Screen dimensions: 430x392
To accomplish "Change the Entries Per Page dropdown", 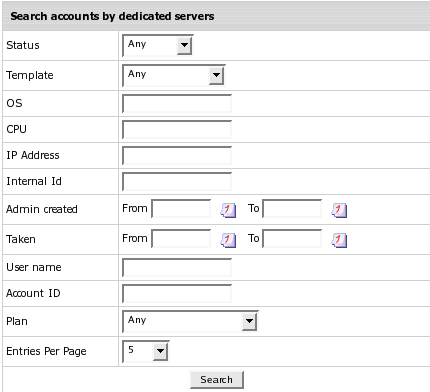I will click(146, 351).
